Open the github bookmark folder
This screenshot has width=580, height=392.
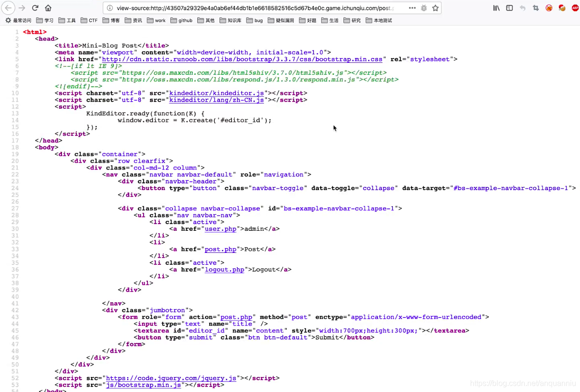click(x=181, y=20)
